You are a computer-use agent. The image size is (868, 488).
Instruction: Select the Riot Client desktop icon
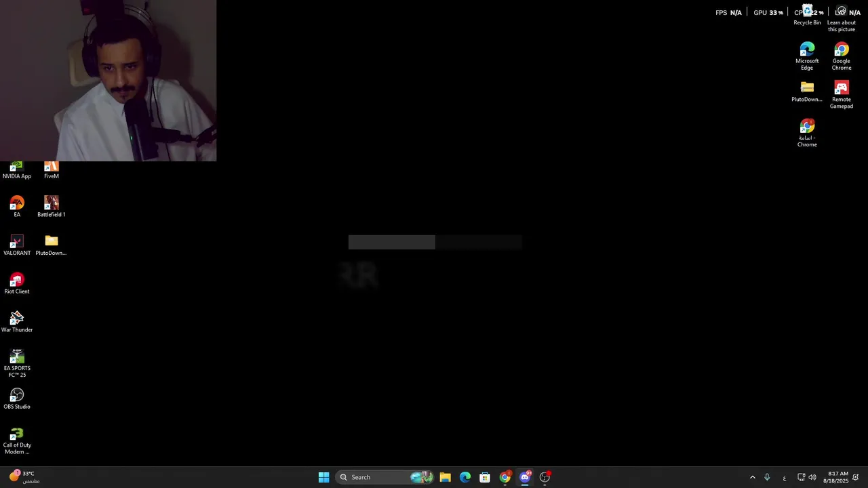pyautogui.click(x=17, y=284)
